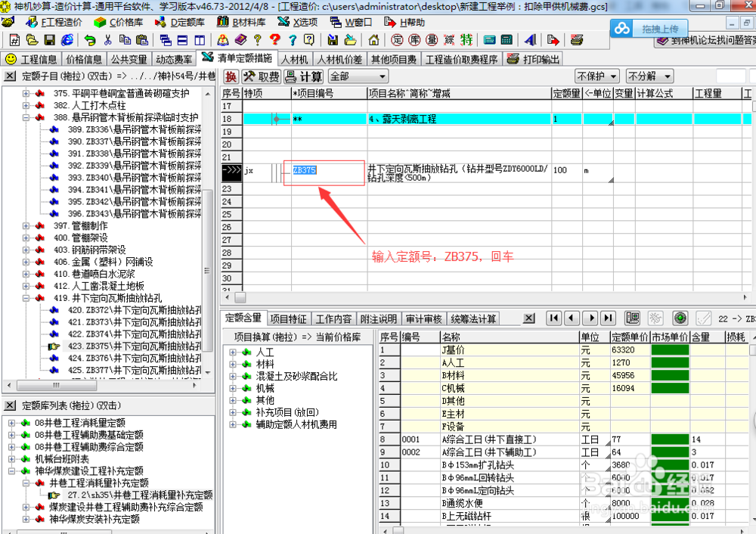Image resolution: width=756 pixels, height=534 pixels.
Task: Expand the 机械台班附表 library node
Action: pos(11,459)
